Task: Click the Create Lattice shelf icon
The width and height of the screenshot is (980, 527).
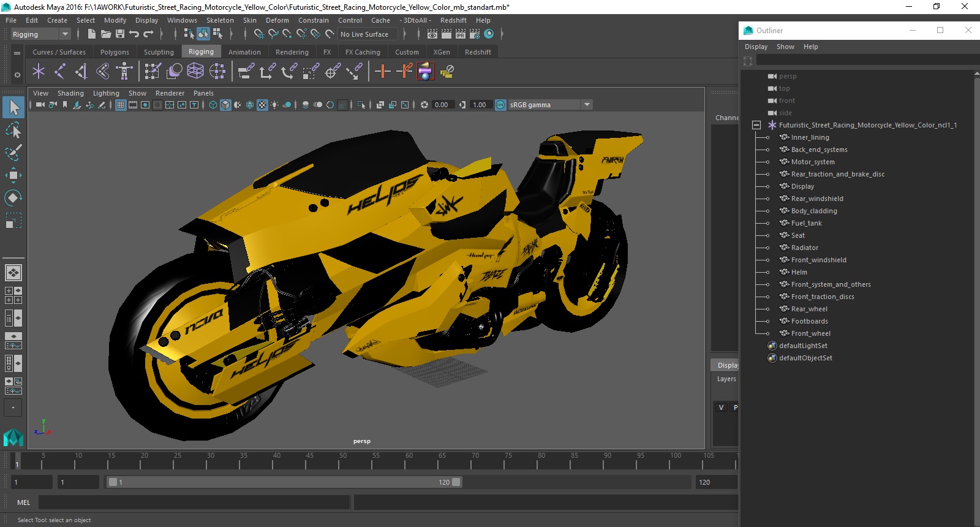Action: 195,72
